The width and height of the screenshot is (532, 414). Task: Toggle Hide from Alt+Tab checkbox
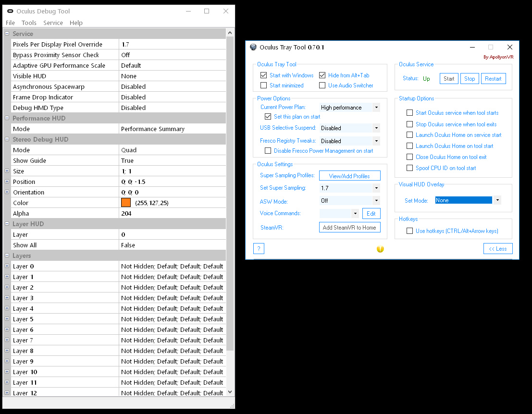click(x=322, y=75)
